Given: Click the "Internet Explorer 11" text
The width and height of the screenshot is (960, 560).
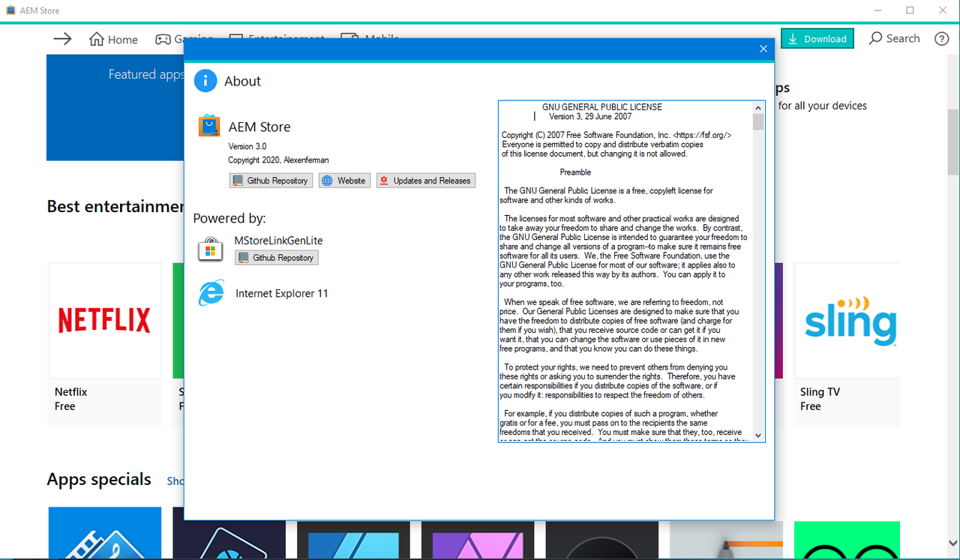Looking at the screenshot, I should pos(282,293).
